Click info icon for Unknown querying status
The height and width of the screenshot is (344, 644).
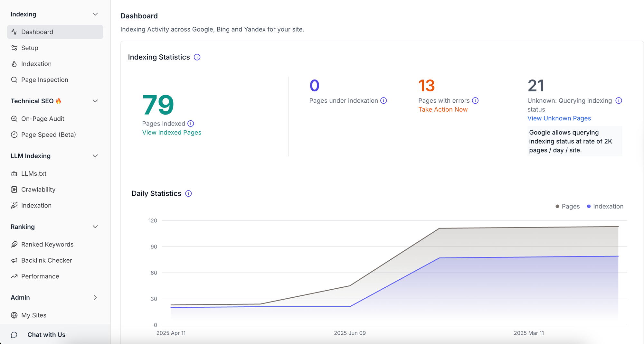pos(619,101)
